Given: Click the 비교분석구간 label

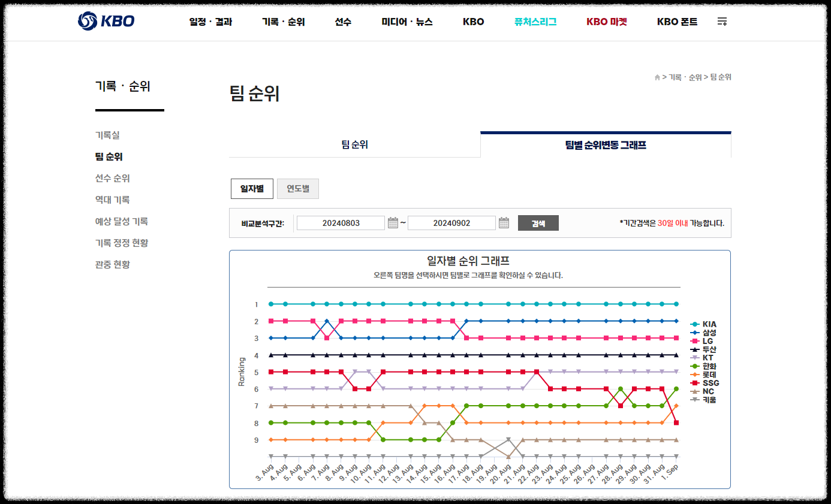Looking at the screenshot, I should (x=263, y=223).
